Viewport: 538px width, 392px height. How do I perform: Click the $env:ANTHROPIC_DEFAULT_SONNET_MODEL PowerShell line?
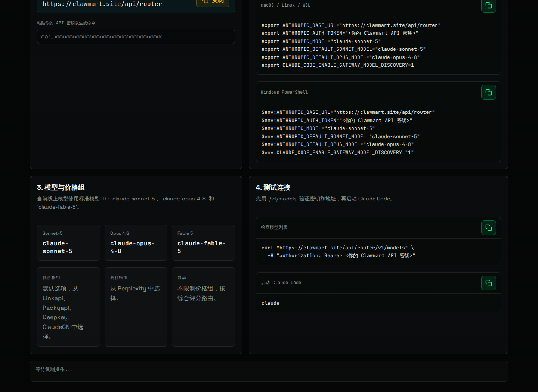click(x=341, y=137)
